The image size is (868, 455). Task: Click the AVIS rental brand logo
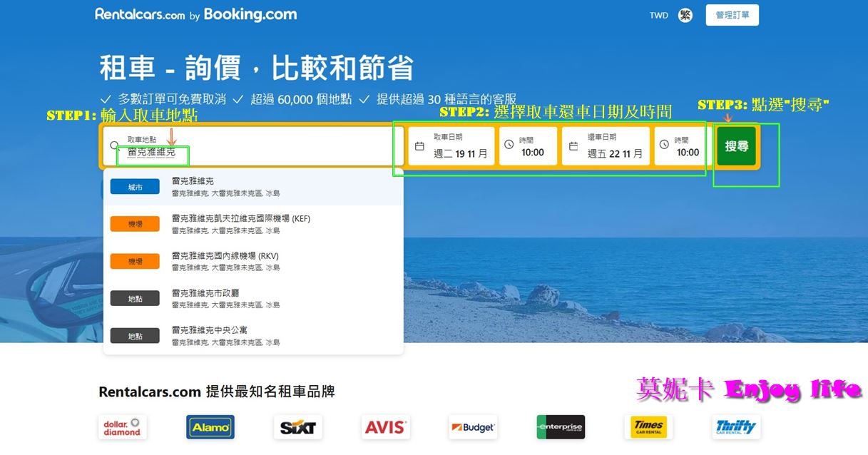(x=385, y=426)
